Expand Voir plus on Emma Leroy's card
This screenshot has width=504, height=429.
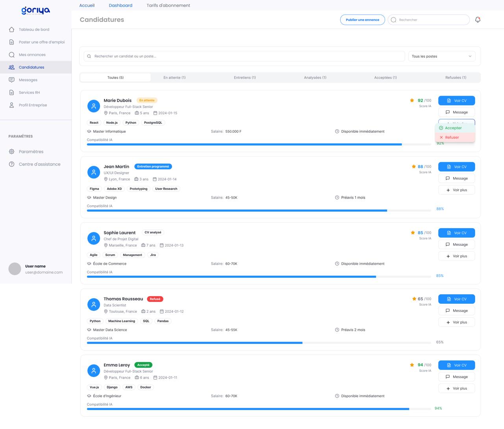pyautogui.click(x=457, y=388)
